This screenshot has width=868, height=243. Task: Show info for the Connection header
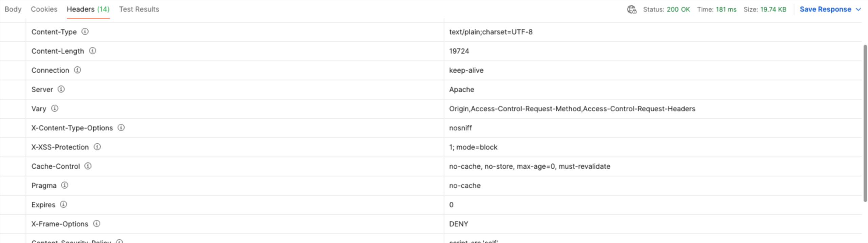pos(77,70)
